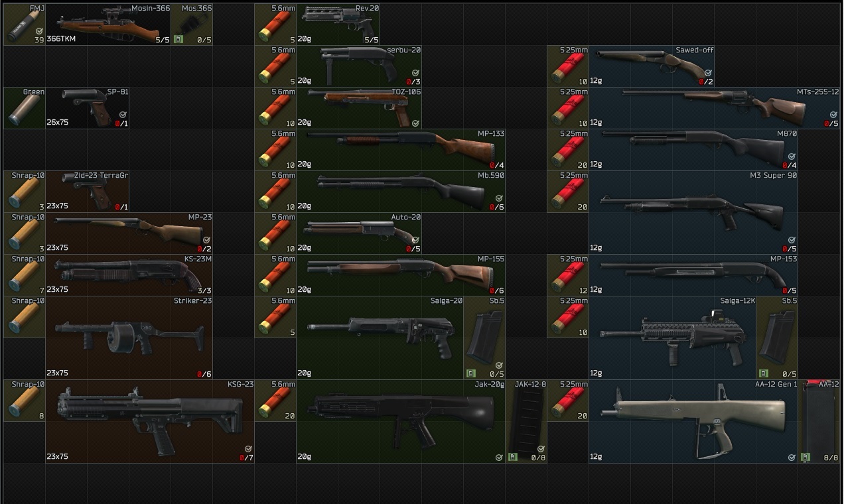
Task: Pick the 5.25mm shells beside M3 Super 90
Action: click(568, 191)
